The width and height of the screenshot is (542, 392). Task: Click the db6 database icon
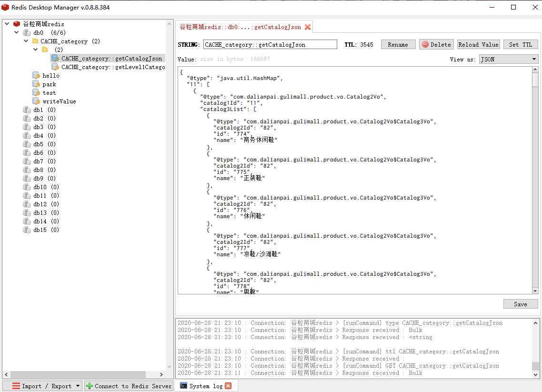(27, 152)
